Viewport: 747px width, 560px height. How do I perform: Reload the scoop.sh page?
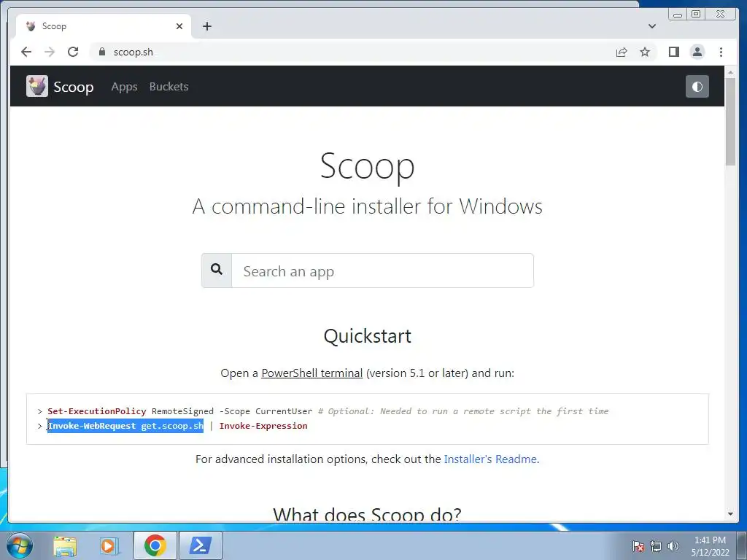[73, 52]
